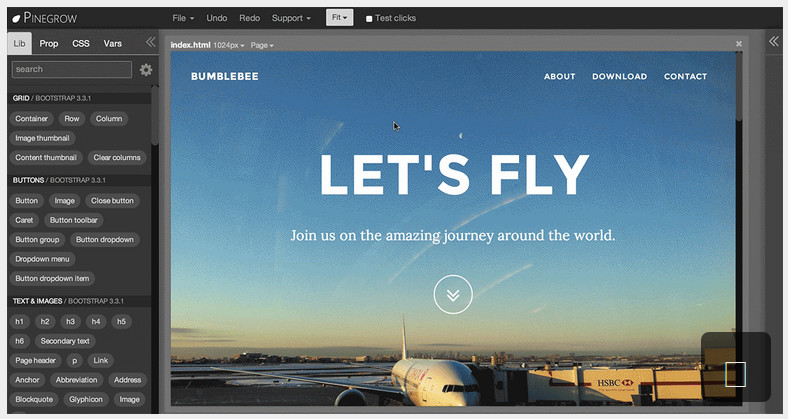
Task: Select the Column grid element
Action: [109, 119]
